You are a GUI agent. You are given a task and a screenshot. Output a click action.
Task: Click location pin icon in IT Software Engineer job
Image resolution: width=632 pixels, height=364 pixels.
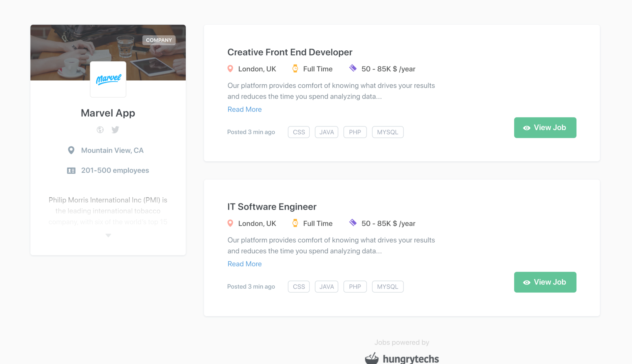pos(230,223)
